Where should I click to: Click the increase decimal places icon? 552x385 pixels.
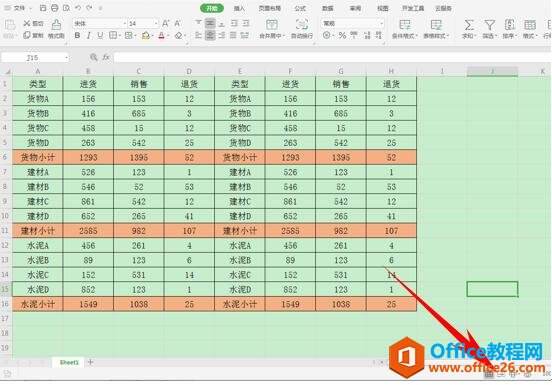pos(367,35)
